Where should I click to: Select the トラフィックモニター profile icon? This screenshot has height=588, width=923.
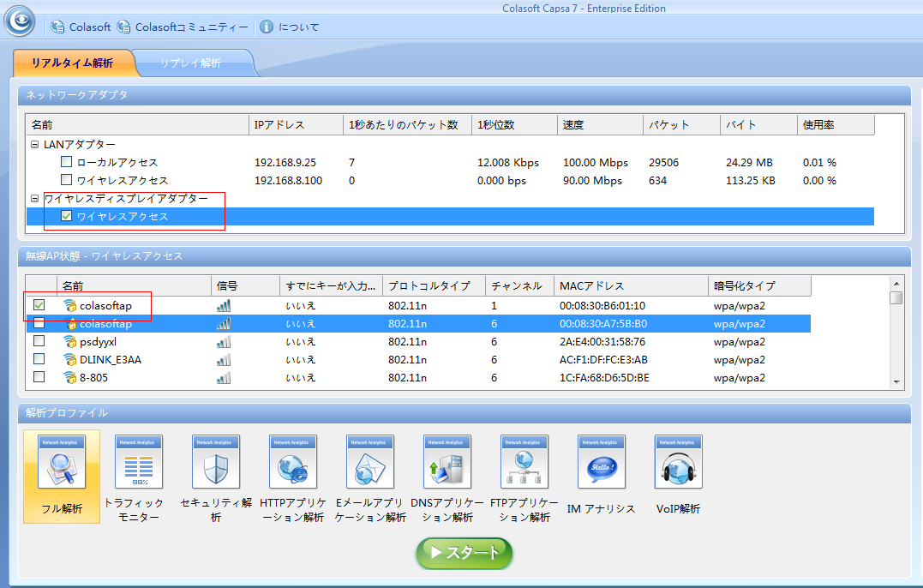pyautogui.click(x=138, y=462)
